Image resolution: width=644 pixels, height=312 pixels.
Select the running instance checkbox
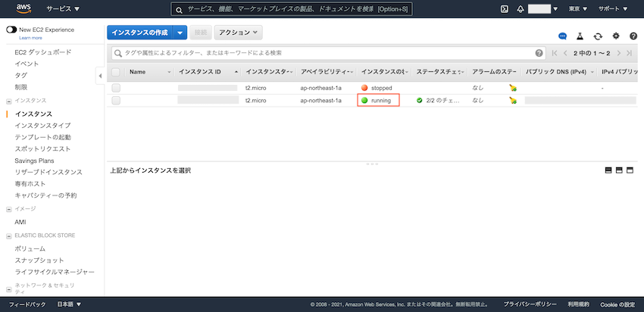pos(116,101)
